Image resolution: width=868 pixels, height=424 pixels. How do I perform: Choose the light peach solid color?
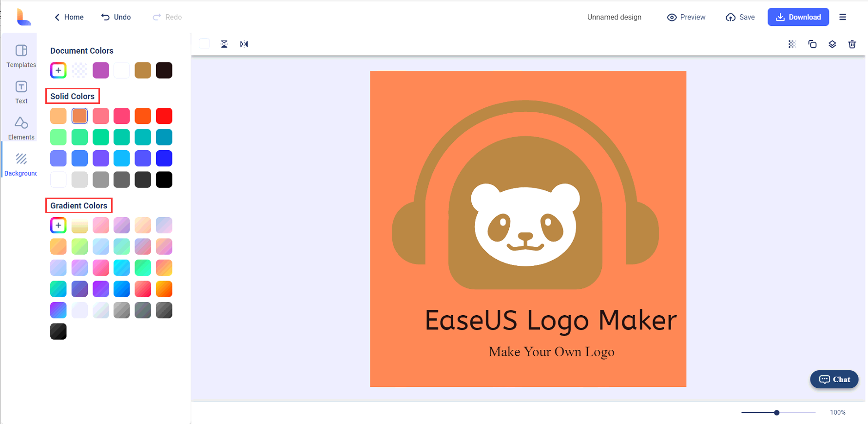tap(58, 116)
